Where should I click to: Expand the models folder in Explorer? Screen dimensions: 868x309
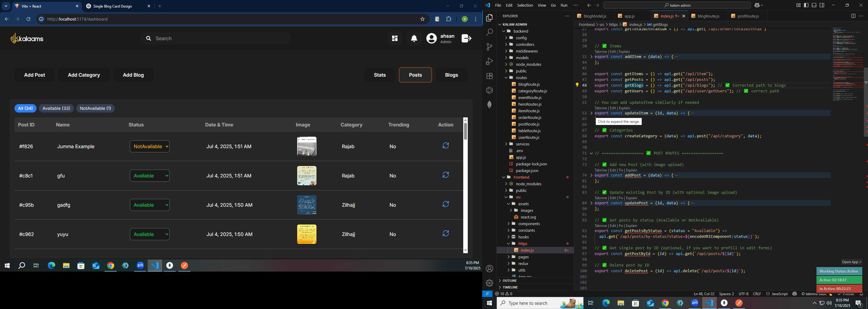pyautogui.click(x=522, y=58)
